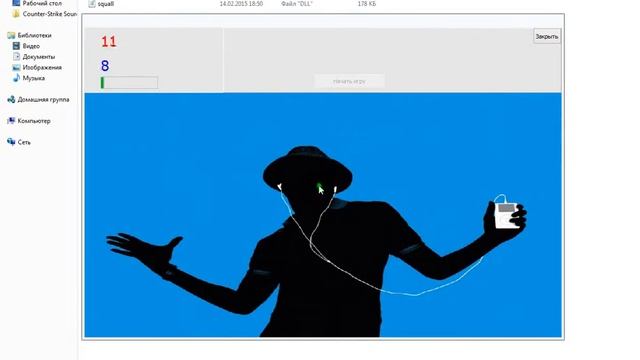The image size is (640, 360).
Task: Open Counter-Strike Sour... folder label in sidebar
Action: (50, 14)
